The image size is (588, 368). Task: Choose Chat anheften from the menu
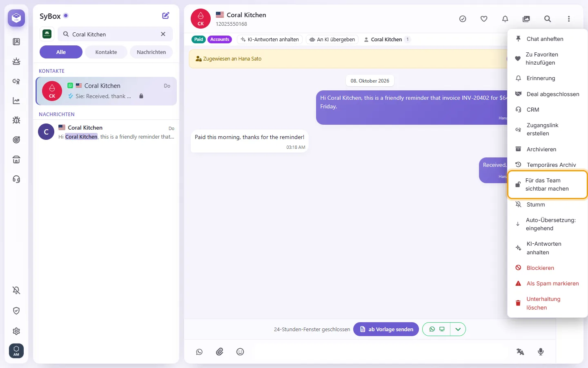coord(548,39)
